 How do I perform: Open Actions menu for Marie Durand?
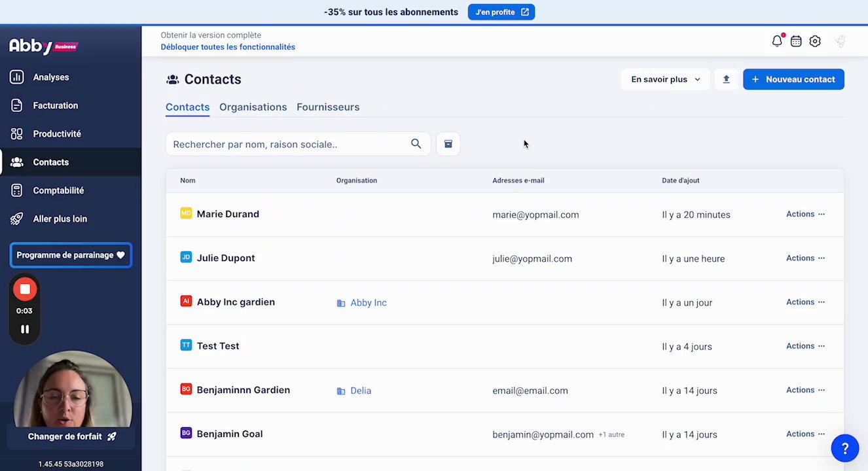tap(805, 214)
